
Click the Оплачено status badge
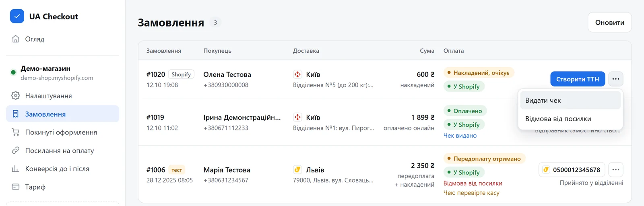pos(465,111)
